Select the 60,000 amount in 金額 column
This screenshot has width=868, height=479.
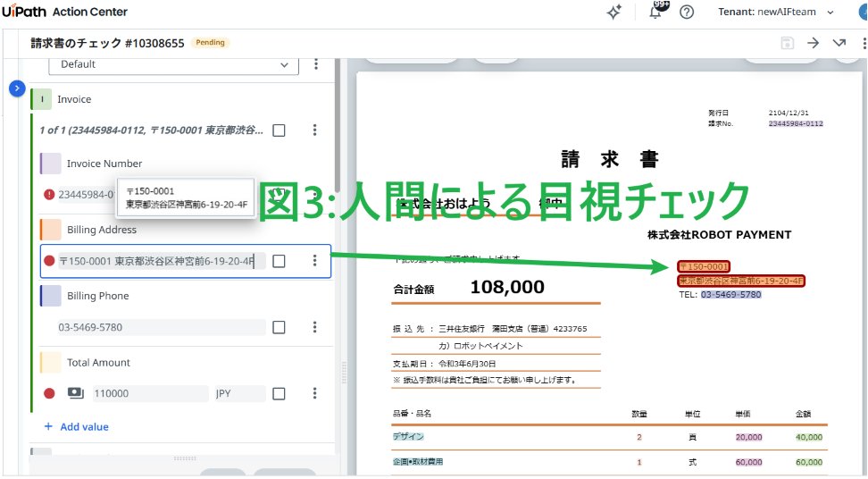tap(809, 462)
